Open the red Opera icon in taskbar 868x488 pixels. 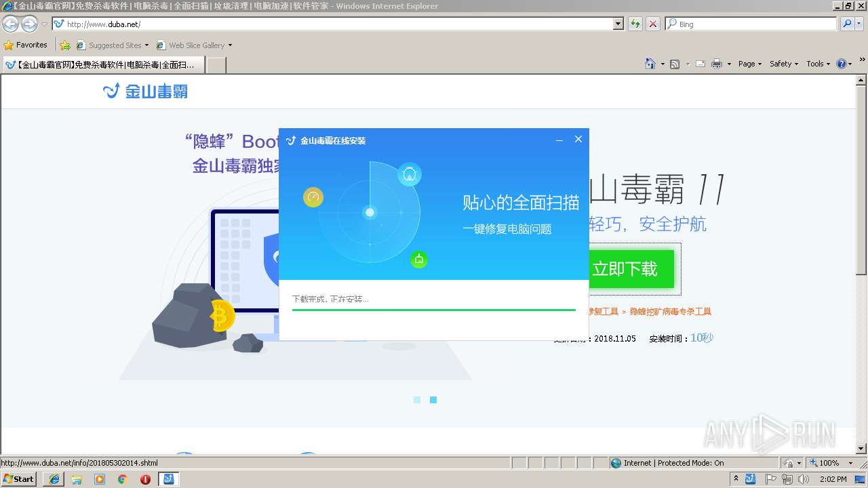(146, 479)
